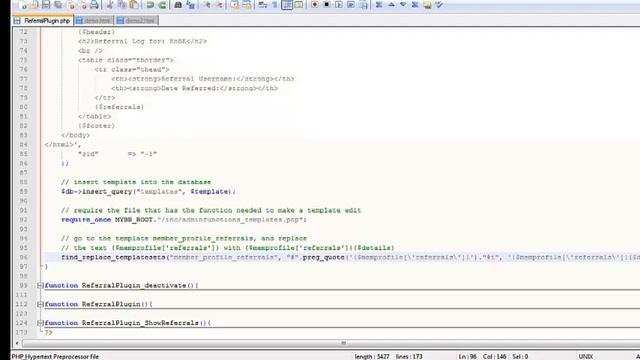Open user-defined language dialog icon
This screenshot has width=640, height=360.
[299, 5]
